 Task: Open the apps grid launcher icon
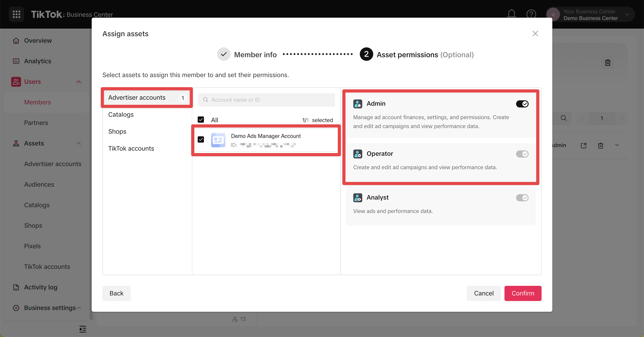tap(17, 14)
